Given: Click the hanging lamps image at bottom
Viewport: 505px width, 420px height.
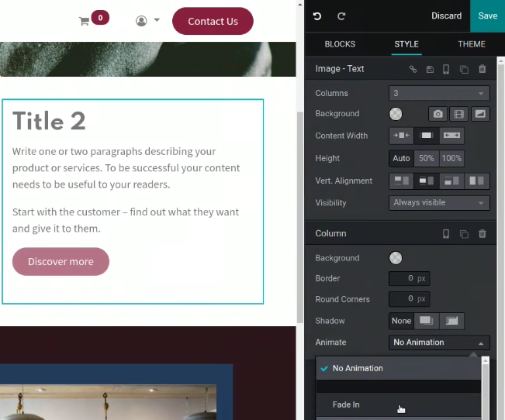Looking at the screenshot, I should [108, 402].
